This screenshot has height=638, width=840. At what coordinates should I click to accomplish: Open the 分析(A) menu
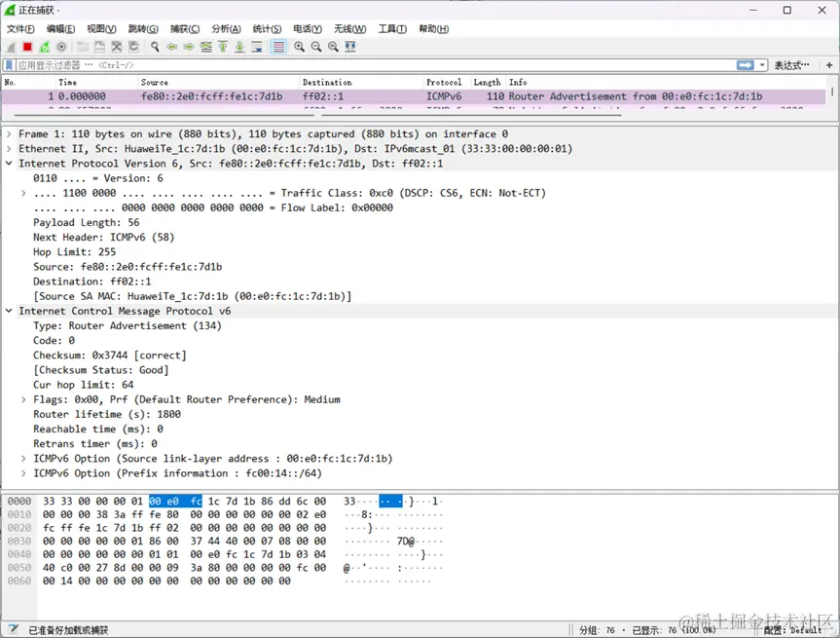(226, 29)
